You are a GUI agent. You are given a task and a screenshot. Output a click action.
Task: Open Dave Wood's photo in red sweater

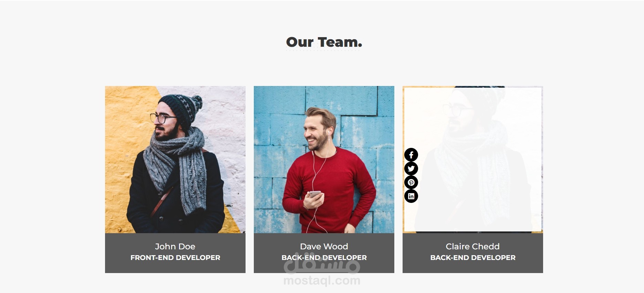pyautogui.click(x=324, y=160)
